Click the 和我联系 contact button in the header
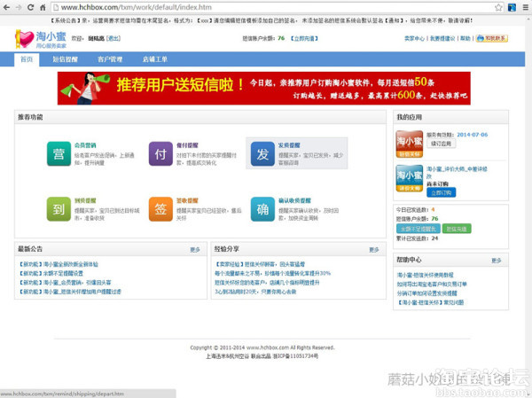 (491, 38)
